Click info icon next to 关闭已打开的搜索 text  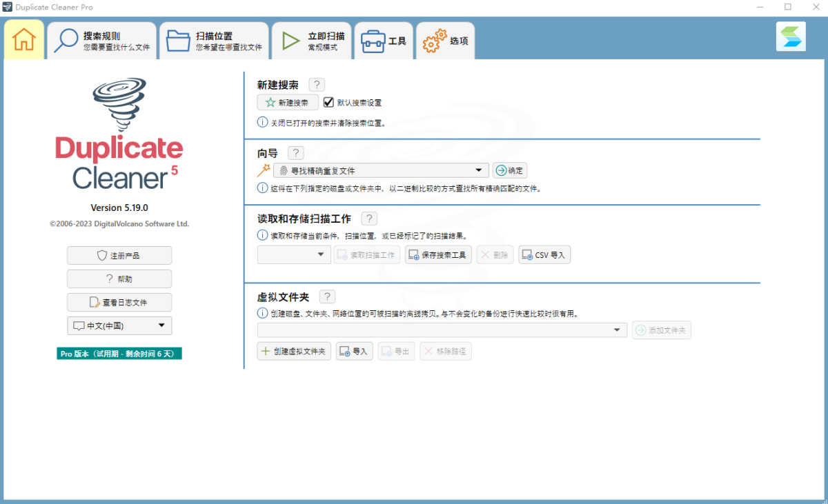pyautogui.click(x=263, y=123)
